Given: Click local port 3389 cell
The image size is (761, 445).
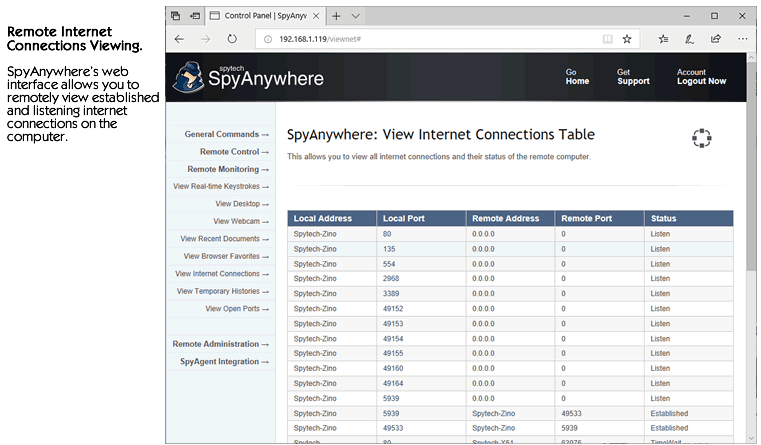Looking at the screenshot, I should (421, 294).
